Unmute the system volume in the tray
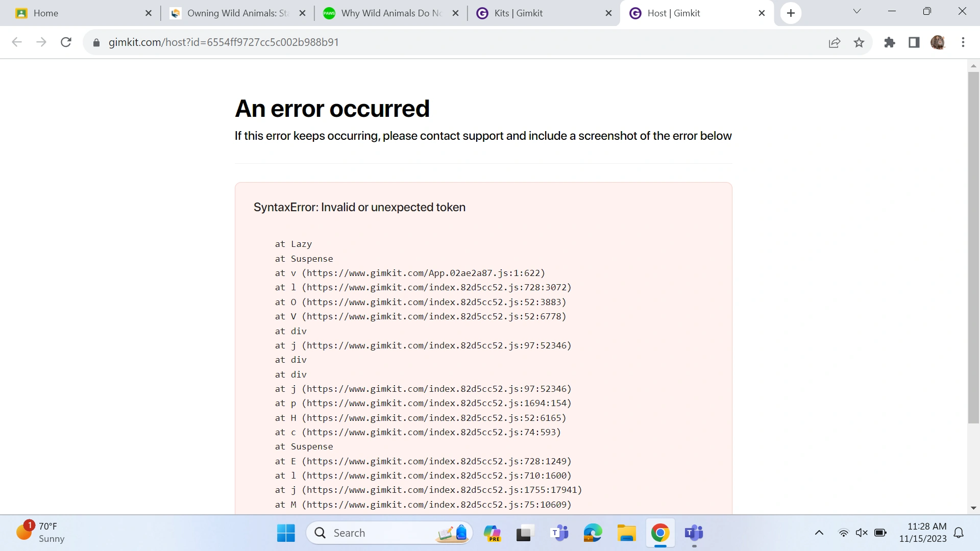The height and width of the screenshot is (551, 980). (862, 532)
